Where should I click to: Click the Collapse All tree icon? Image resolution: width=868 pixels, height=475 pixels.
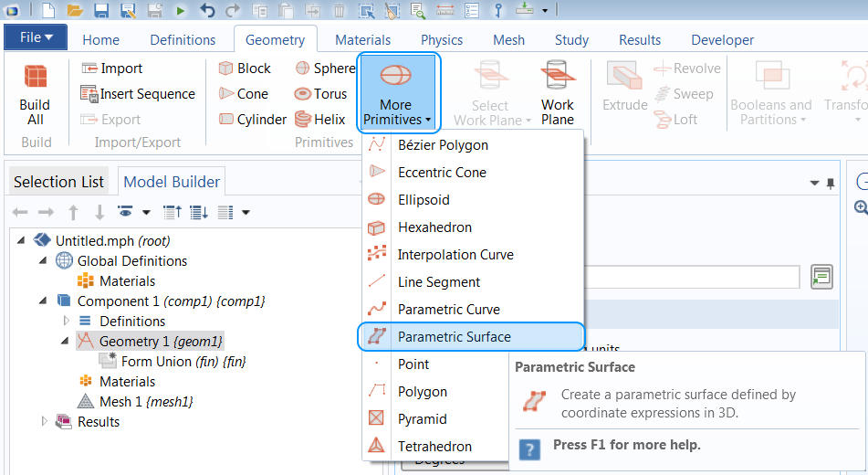[173, 212]
